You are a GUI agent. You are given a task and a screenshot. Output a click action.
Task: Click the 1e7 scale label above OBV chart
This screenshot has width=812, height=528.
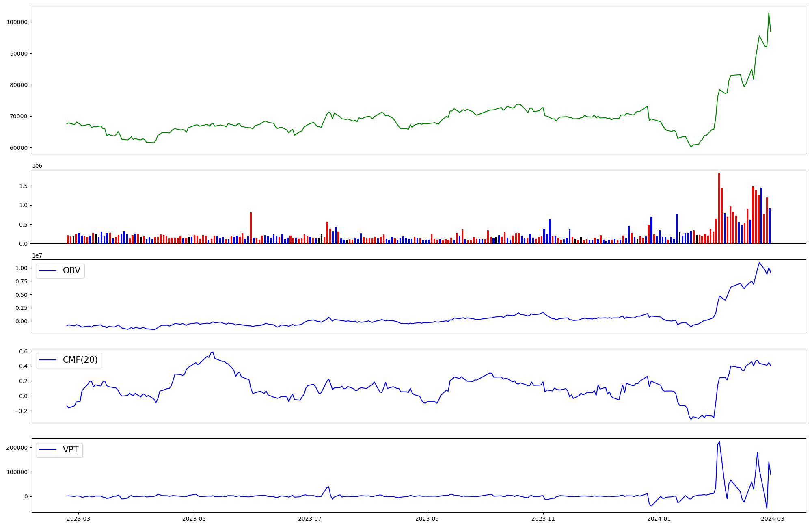pos(37,255)
